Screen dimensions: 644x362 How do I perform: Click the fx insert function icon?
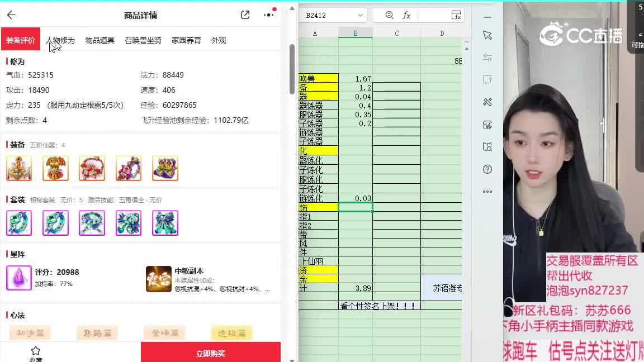point(406,15)
